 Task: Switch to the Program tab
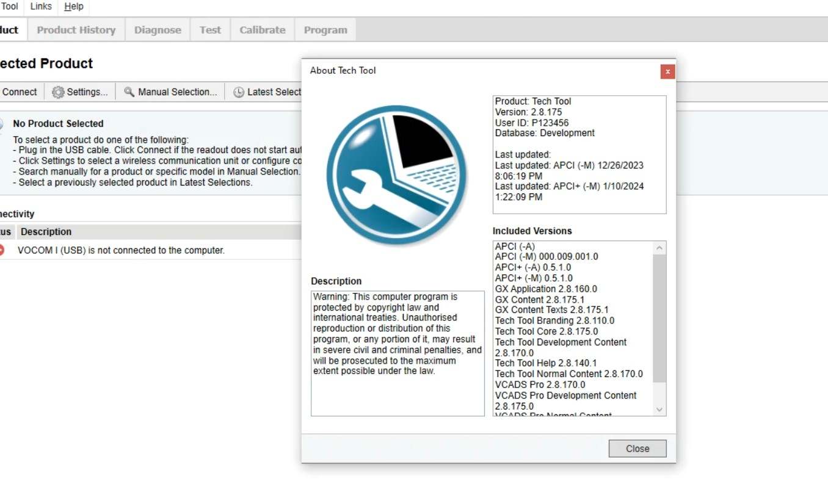[x=325, y=30]
